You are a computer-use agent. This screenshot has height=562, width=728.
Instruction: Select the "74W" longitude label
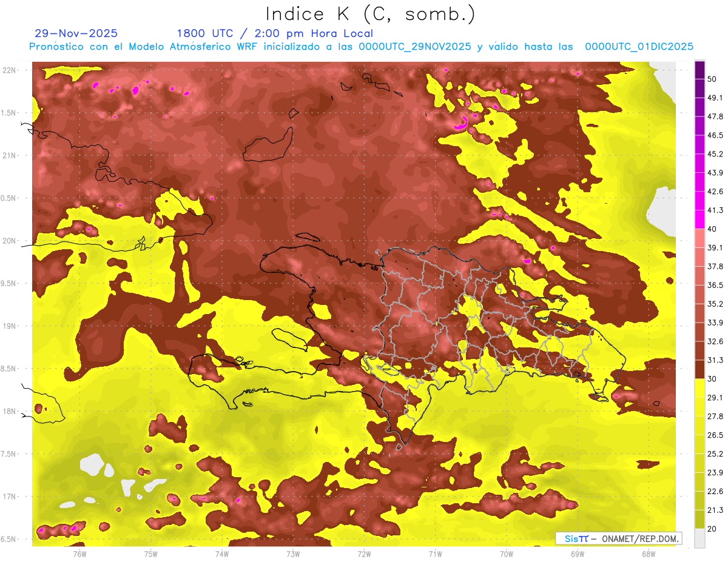pyautogui.click(x=222, y=554)
